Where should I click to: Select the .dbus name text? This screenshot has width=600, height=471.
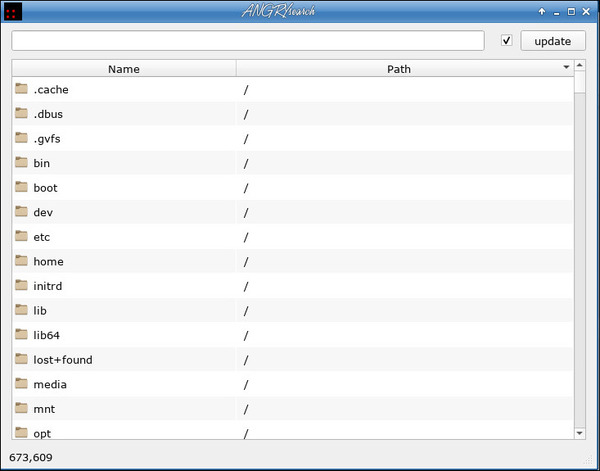(x=48, y=114)
